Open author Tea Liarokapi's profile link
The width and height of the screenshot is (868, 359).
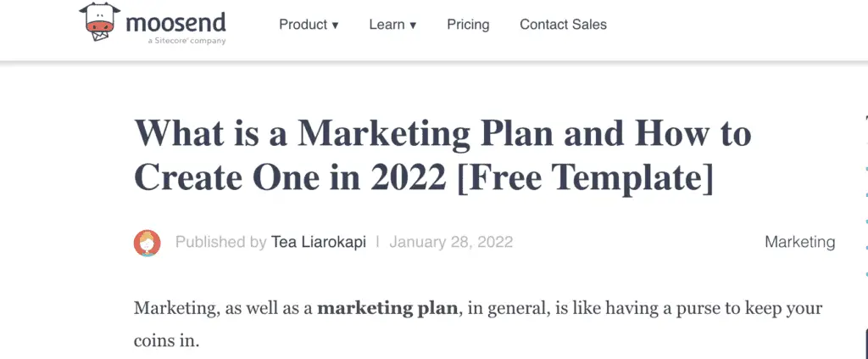click(319, 242)
